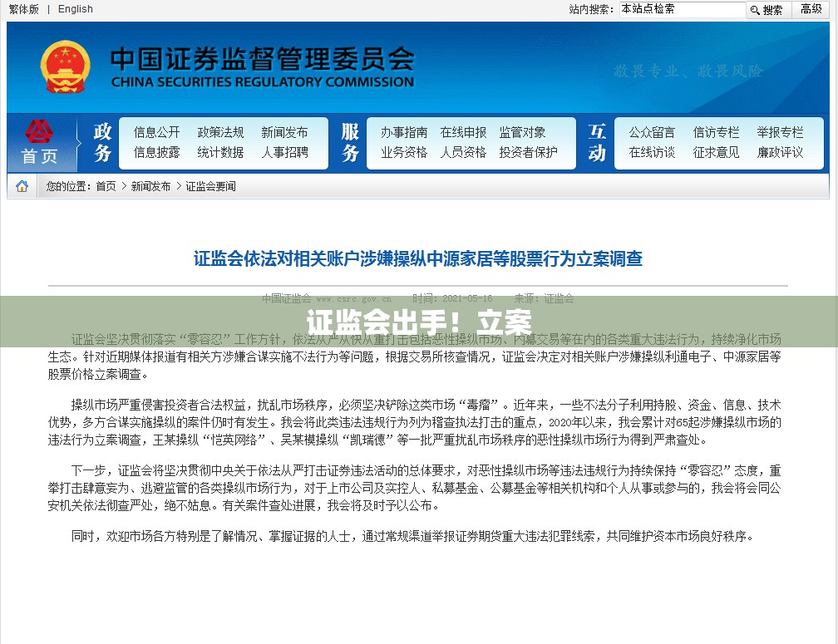This screenshot has height=644, width=838.
Task: Click the search magnifier 搜索 button
Action: [x=767, y=10]
